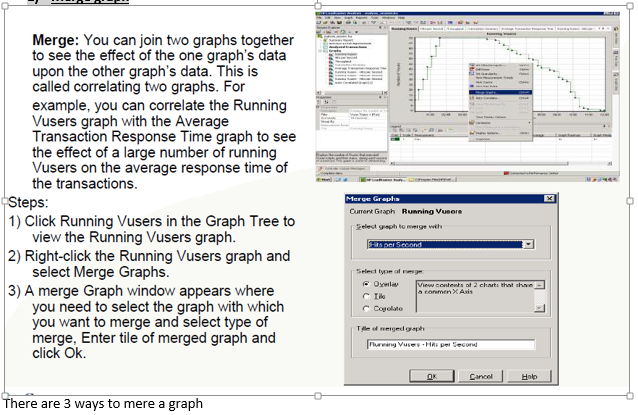The image size is (638, 415).
Task: Switch to the Hits per Second graph tab
Action: 432,29
